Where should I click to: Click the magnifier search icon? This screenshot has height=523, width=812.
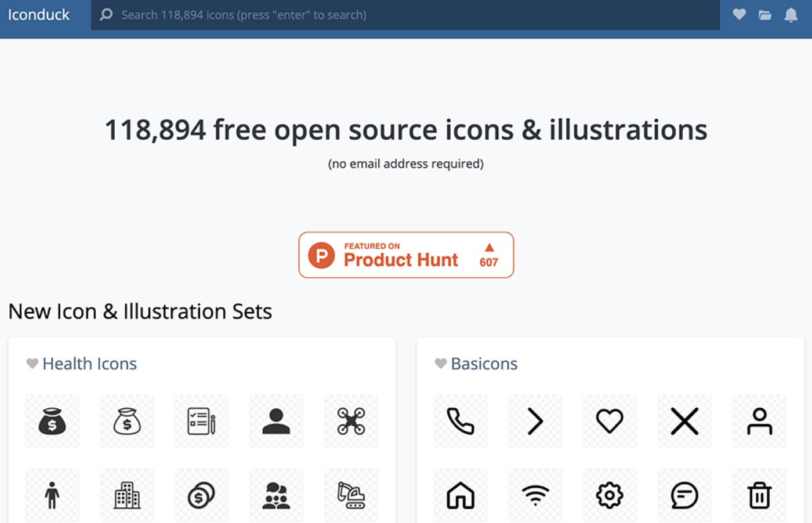106,14
